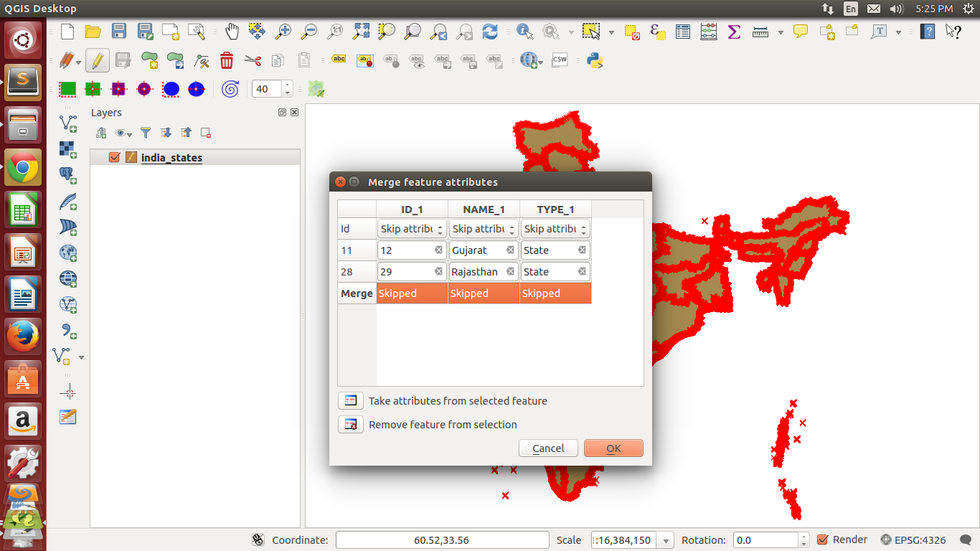
Task: Toggle the Render checkbox
Action: pos(823,540)
